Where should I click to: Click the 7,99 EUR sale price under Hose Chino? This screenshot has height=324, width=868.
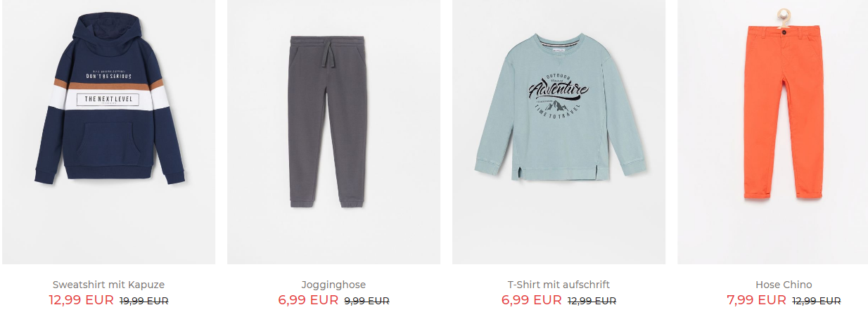pos(756,300)
